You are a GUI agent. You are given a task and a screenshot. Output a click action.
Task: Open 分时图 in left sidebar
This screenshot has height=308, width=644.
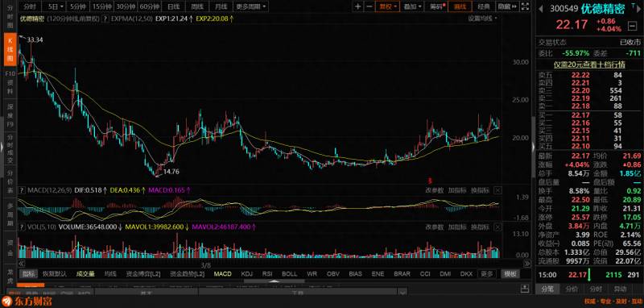[x=10, y=16]
